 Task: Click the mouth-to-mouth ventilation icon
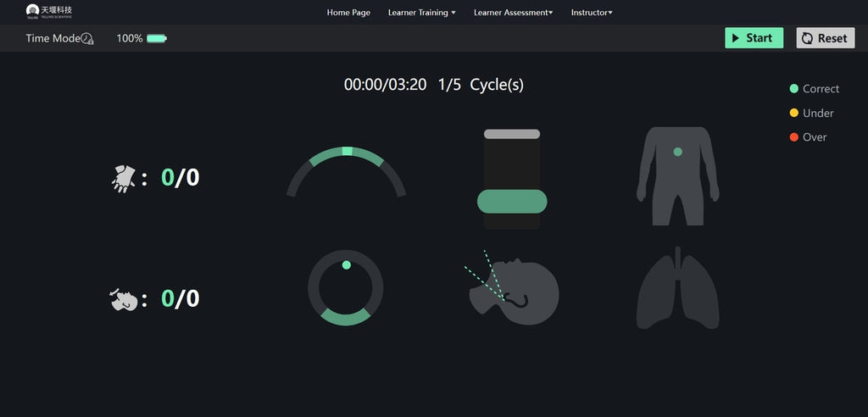pyautogui.click(x=123, y=299)
